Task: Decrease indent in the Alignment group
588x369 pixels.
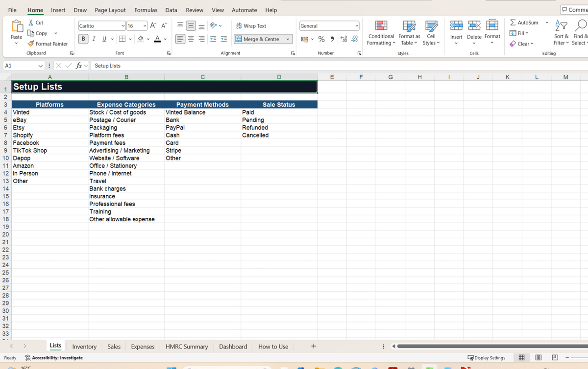Action: coord(214,39)
